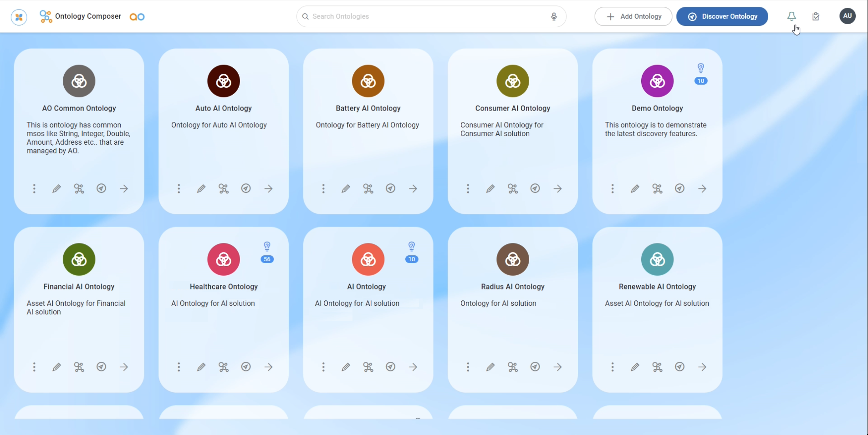Expand kebab menu on Renewable AI Ontology card

(x=613, y=367)
